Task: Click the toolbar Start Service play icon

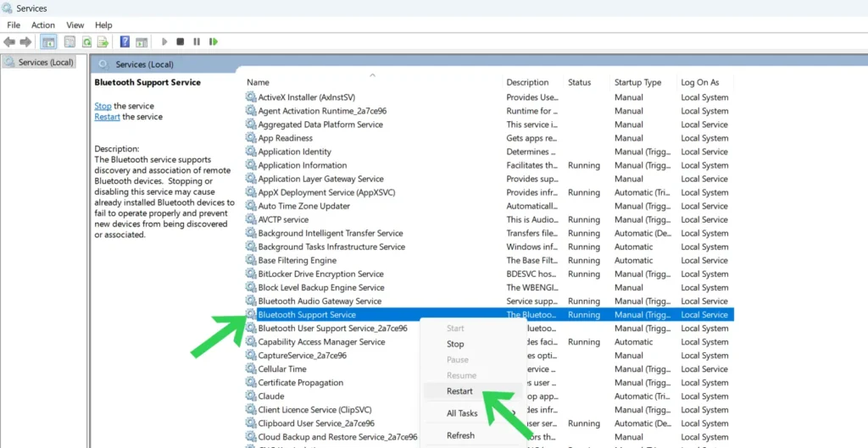Action: tap(164, 41)
